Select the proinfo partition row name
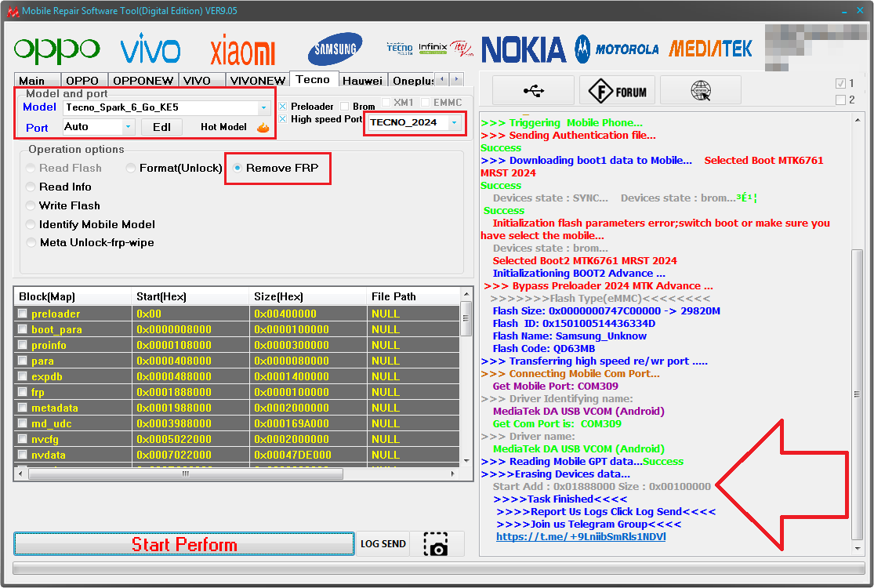This screenshot has height=588, width=874. (49, 345)
